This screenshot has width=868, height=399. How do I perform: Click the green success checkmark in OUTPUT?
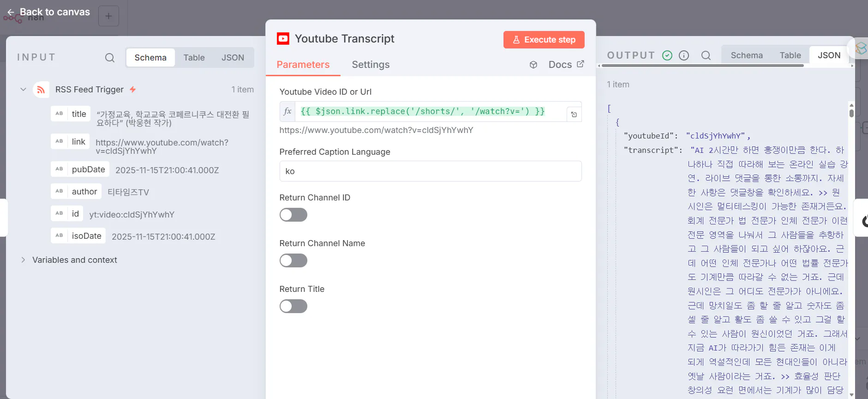(x=667, y=55)
